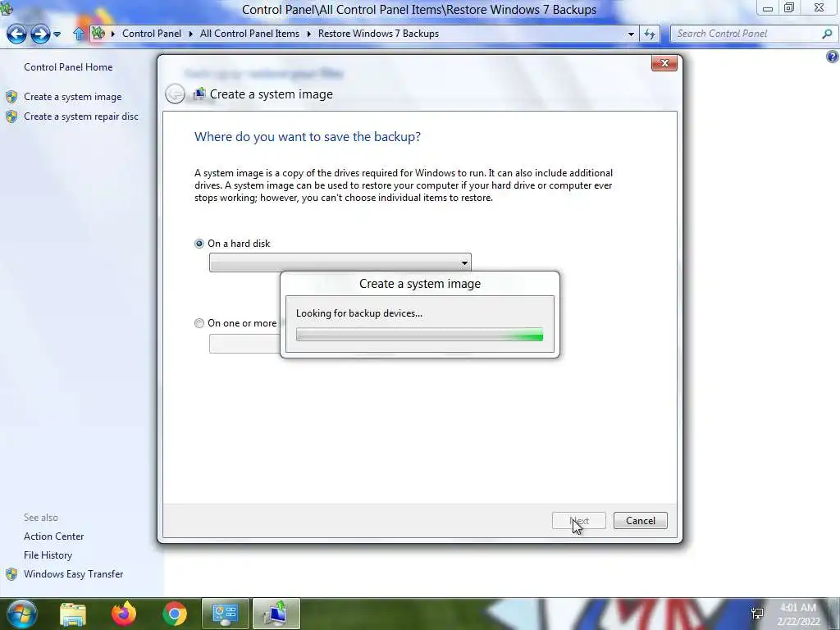
Task: Click the forward navigation arrow
Action: (x=40, y=34)
